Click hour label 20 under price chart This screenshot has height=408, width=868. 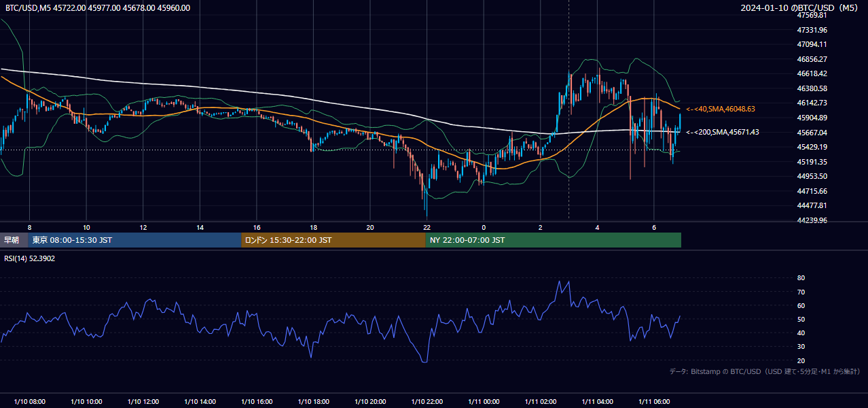coord(369,226)
